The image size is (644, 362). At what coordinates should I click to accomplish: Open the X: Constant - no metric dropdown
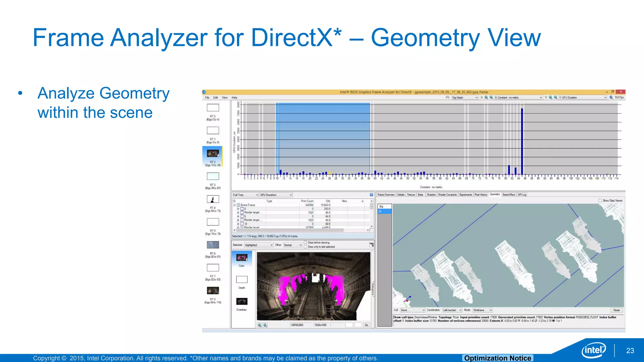tap(518, 97)
